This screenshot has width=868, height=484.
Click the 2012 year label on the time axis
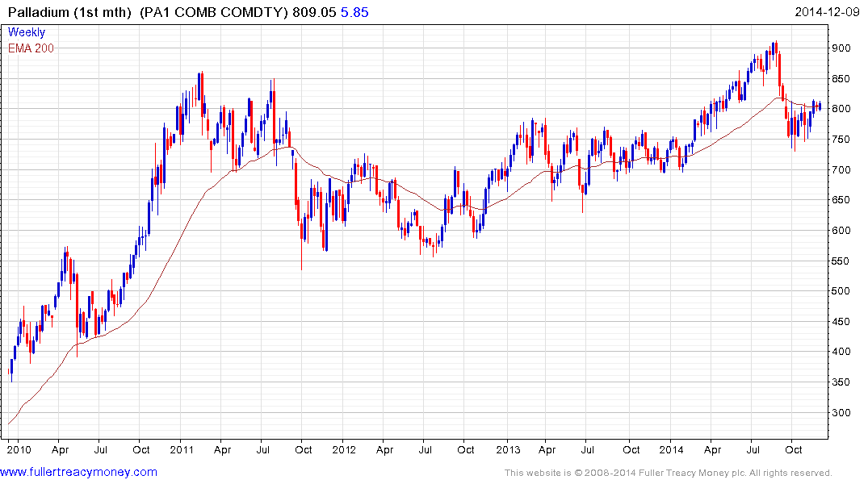pos(344,449)
